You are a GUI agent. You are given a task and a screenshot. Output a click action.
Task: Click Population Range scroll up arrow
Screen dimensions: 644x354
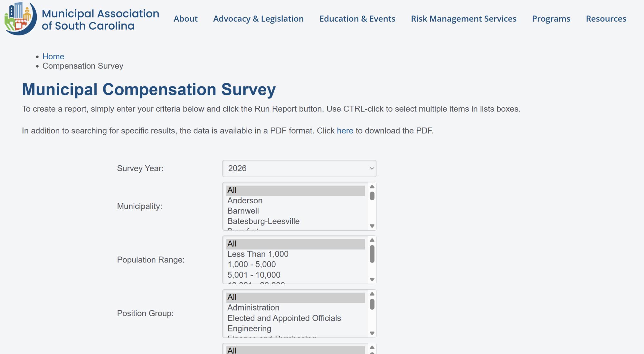(x=372, y=240)
